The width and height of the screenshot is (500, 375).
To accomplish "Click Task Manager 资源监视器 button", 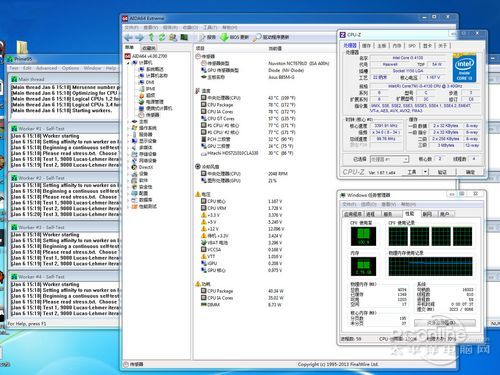I will click(445, 323).
